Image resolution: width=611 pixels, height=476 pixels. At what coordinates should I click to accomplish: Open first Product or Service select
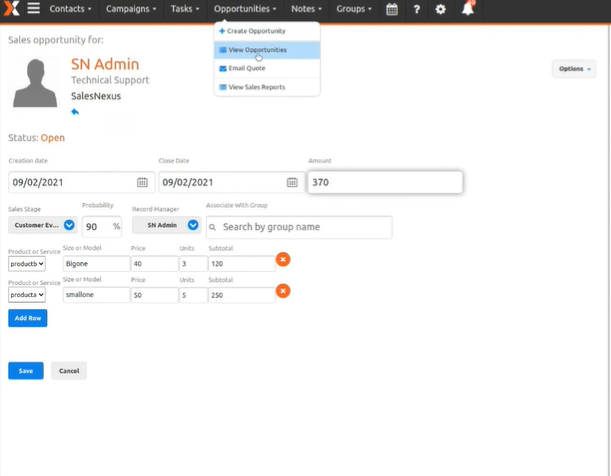click(27, 264)
